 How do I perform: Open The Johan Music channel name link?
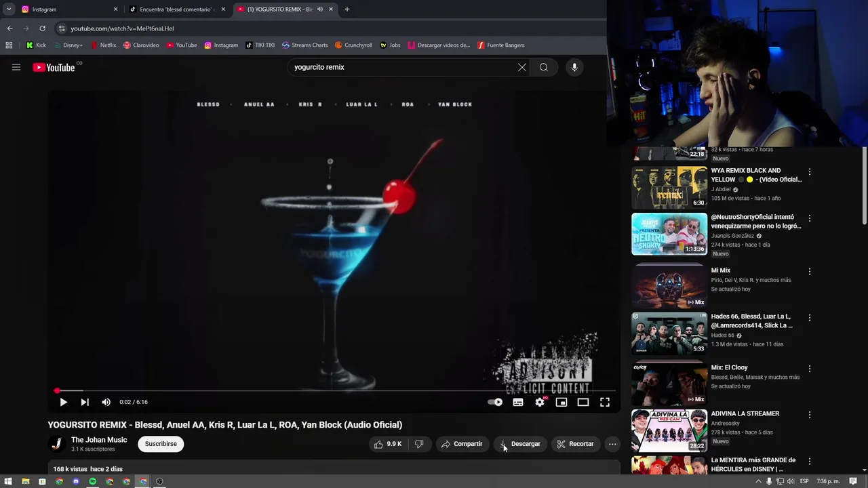pos(99,440)
